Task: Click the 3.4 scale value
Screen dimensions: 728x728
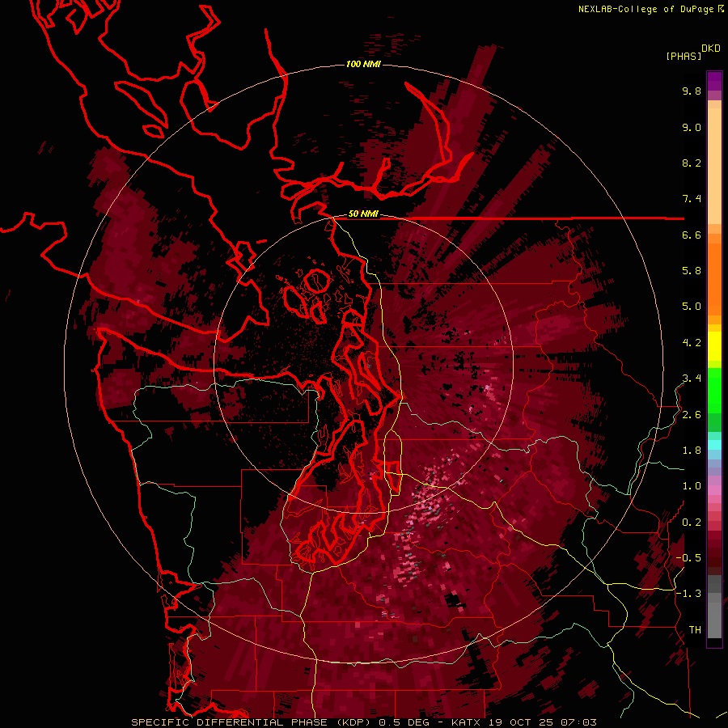Action: 692,379
